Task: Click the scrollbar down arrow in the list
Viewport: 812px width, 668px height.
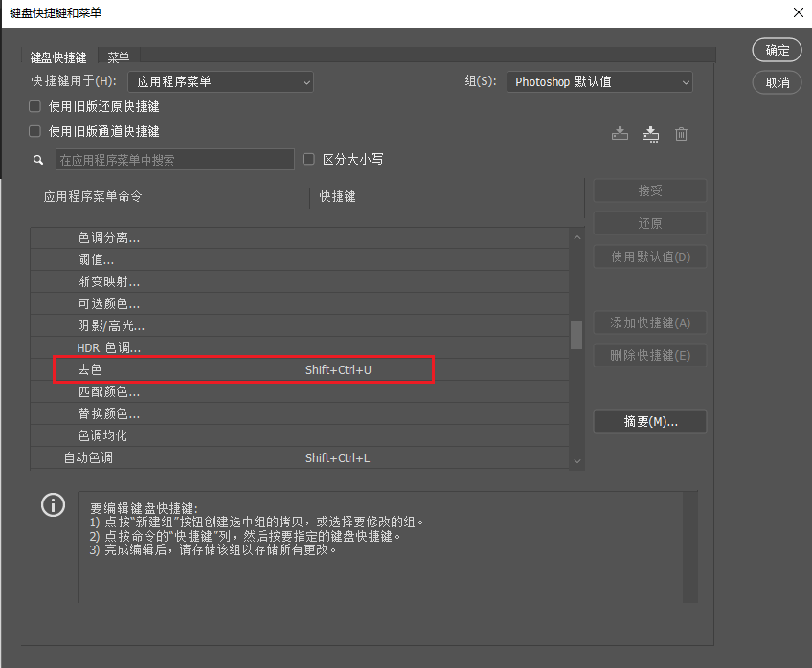Action: 576,461
